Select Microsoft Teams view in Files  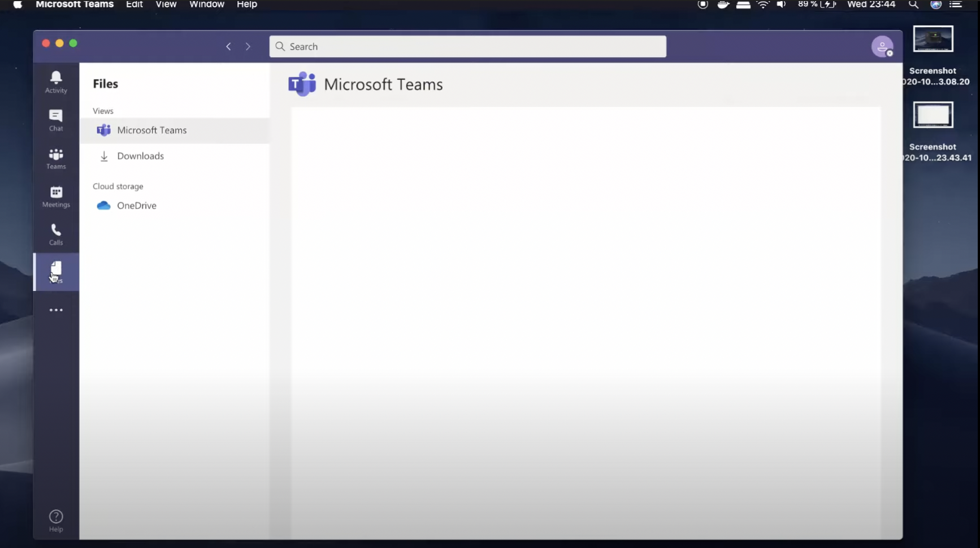click(x=175, y=130)
